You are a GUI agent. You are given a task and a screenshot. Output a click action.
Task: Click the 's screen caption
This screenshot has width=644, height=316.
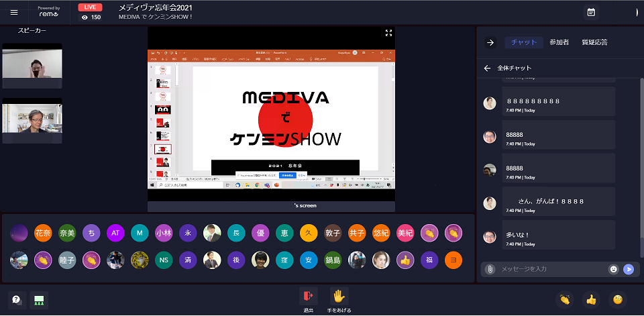pyautogui.click(x=305, y=205)
